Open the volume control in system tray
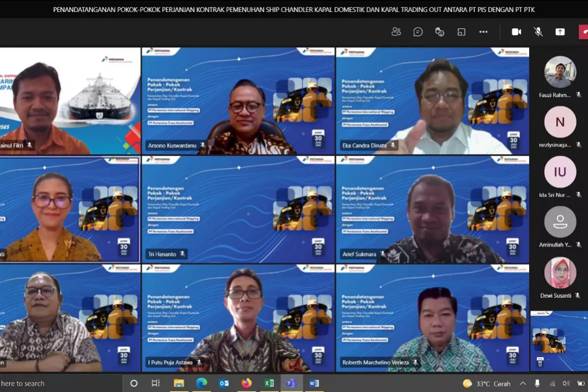This screenshot has width=588, height=392. pyautogui.click(x=566, y=383)
